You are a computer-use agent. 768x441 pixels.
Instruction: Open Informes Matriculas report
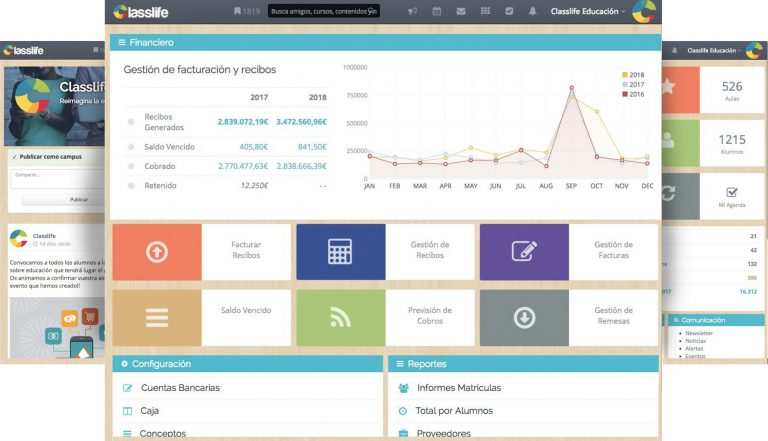459,388
